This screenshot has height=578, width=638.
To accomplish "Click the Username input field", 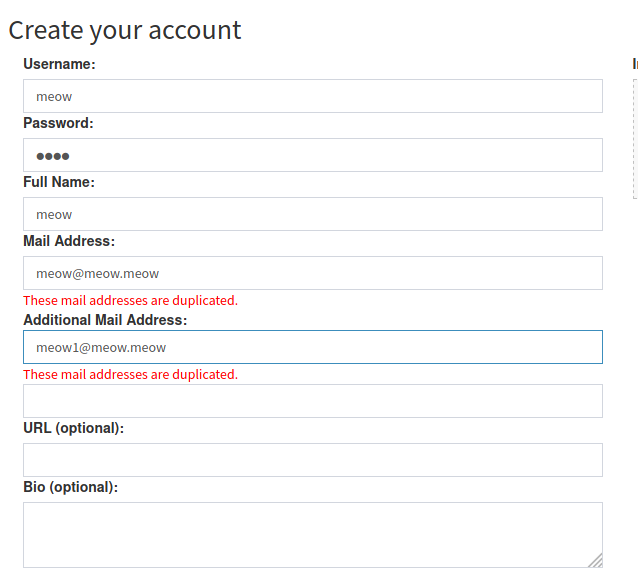I will [312, 96].
